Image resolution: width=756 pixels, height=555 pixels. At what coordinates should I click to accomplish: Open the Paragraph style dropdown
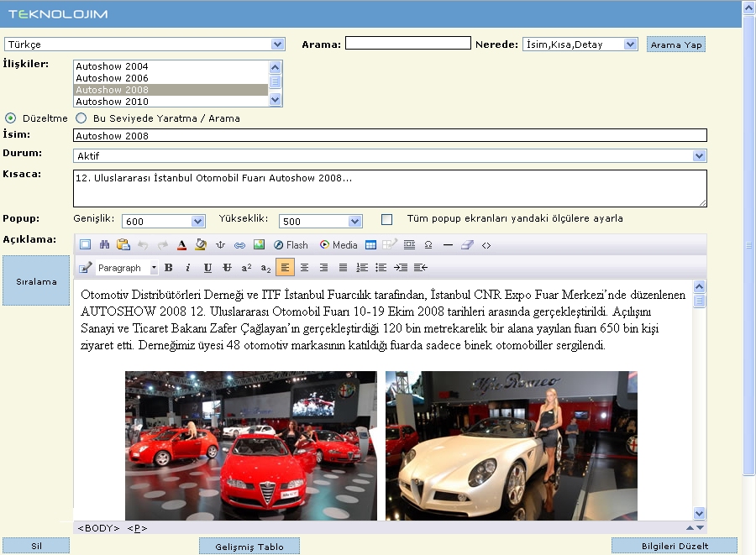[128, 268]
